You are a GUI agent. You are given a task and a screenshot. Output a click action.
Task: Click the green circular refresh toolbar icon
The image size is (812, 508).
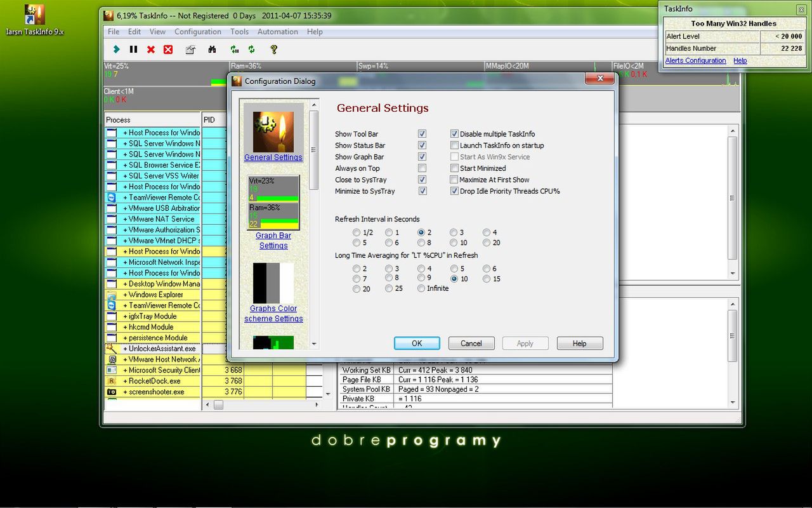[252, 50]
